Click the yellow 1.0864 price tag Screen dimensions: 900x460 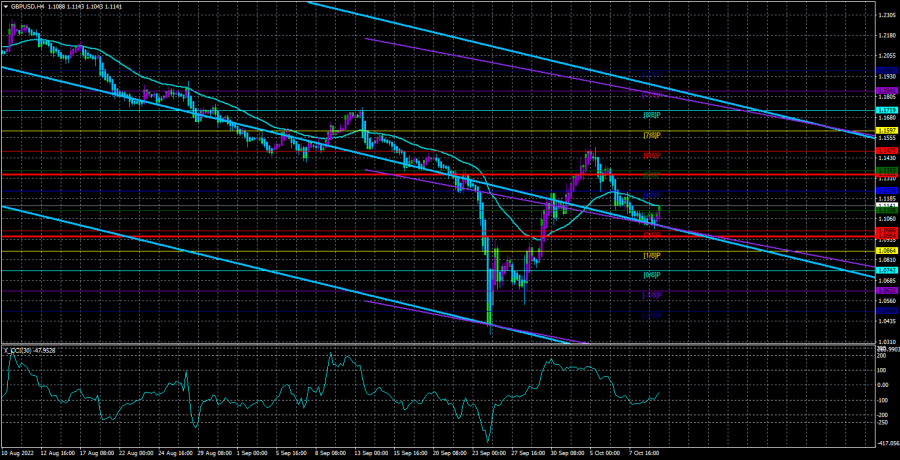[885, 252]
